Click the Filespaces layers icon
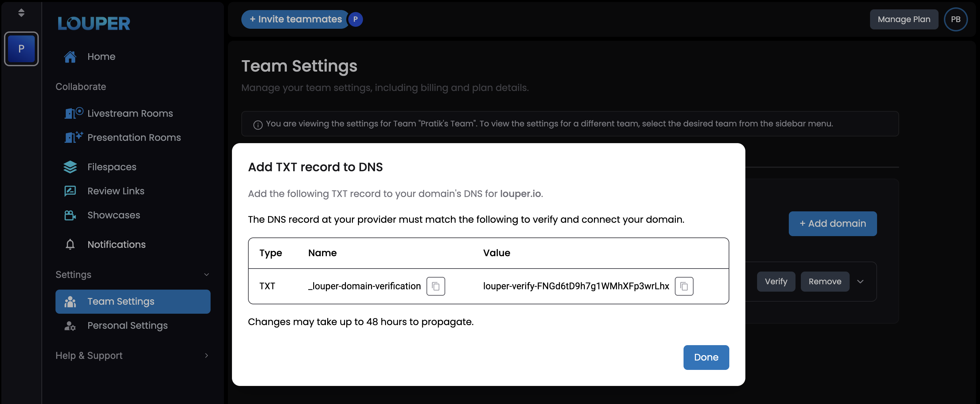Image resolution: width=980 pixels, height=404 pixels. (70, 167)
